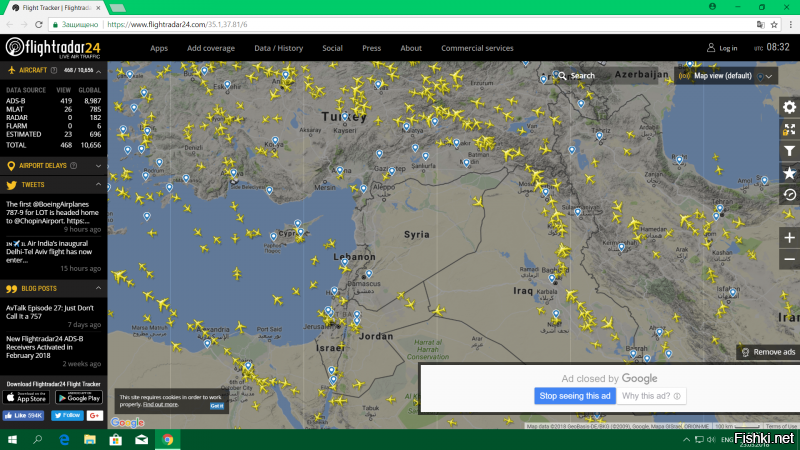Open the Air India Delhi-Tel Aviv tweet
The height and width of the screenshot is (450, 800).
[x=49, y=252]
